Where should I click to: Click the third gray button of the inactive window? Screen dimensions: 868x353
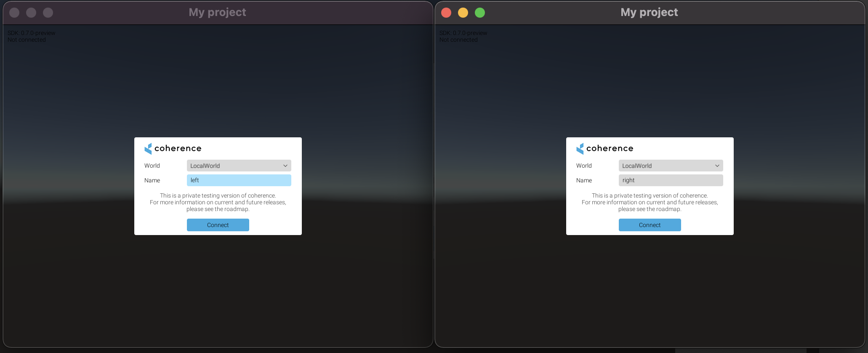(48, 13)
